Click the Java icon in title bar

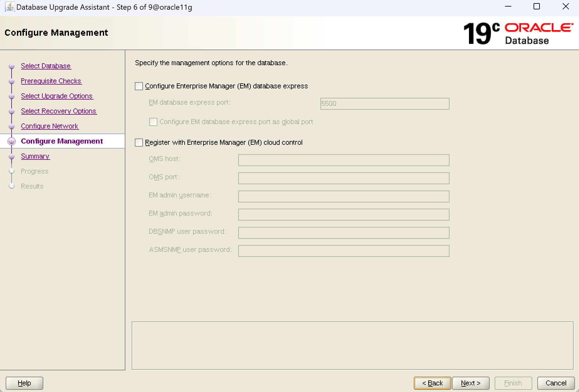(10, 7)
